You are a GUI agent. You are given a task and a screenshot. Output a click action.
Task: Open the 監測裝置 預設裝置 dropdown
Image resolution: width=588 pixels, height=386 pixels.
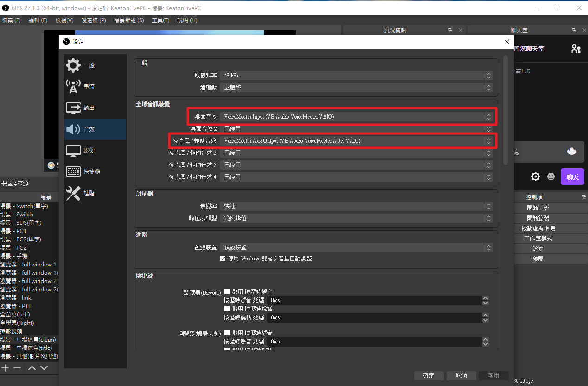[x=356, y=247]
